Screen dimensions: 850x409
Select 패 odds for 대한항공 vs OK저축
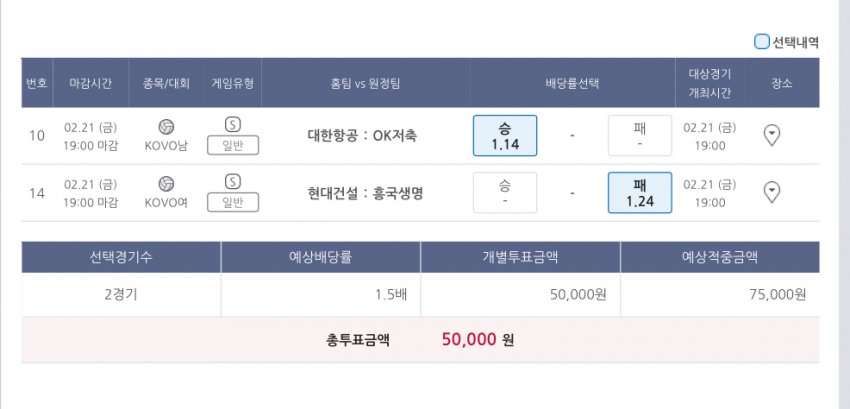coord(640,136)
